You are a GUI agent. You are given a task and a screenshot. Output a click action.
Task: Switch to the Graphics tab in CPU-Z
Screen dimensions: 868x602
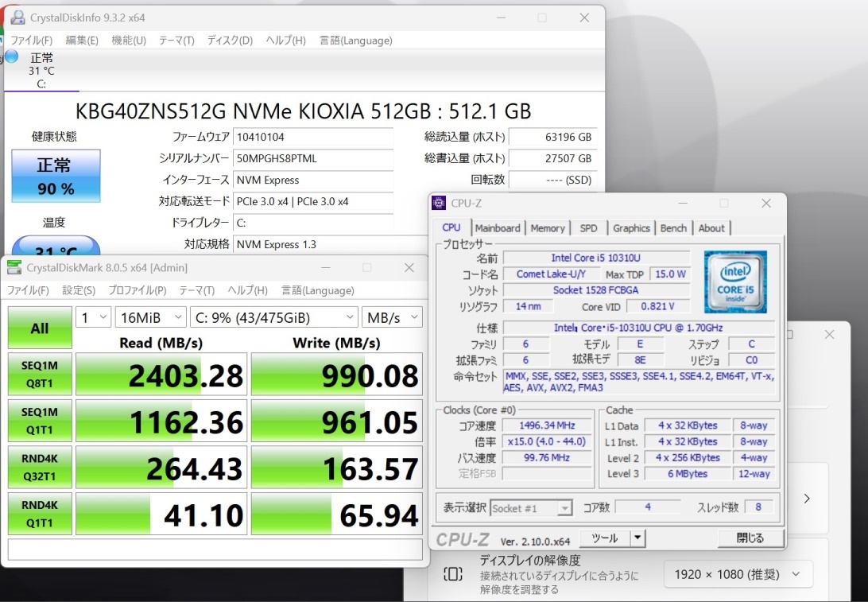pyautogui.click(x=631, y=228)
